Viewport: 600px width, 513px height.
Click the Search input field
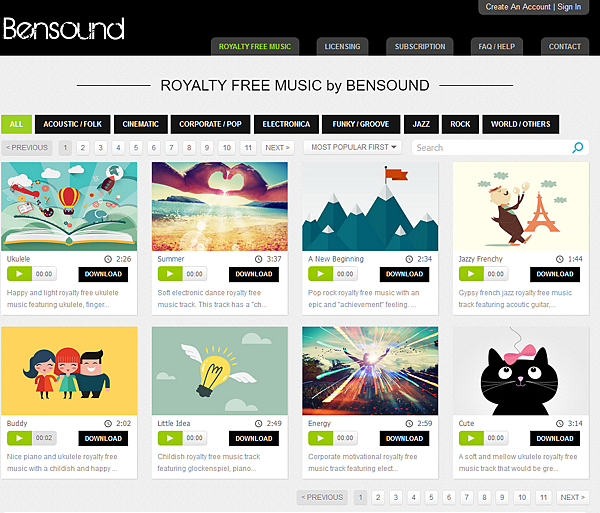click(492, 148)
